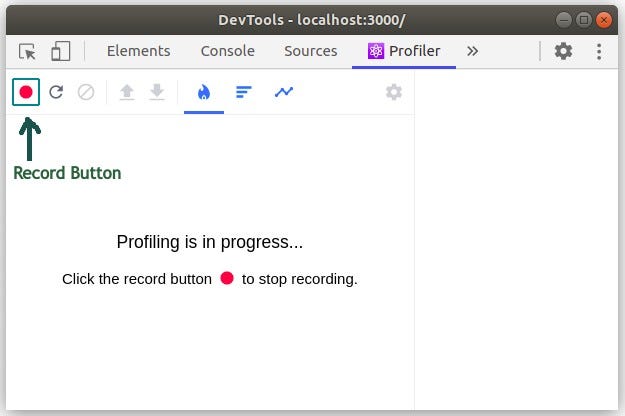Minimize the DevTools window

564,20
